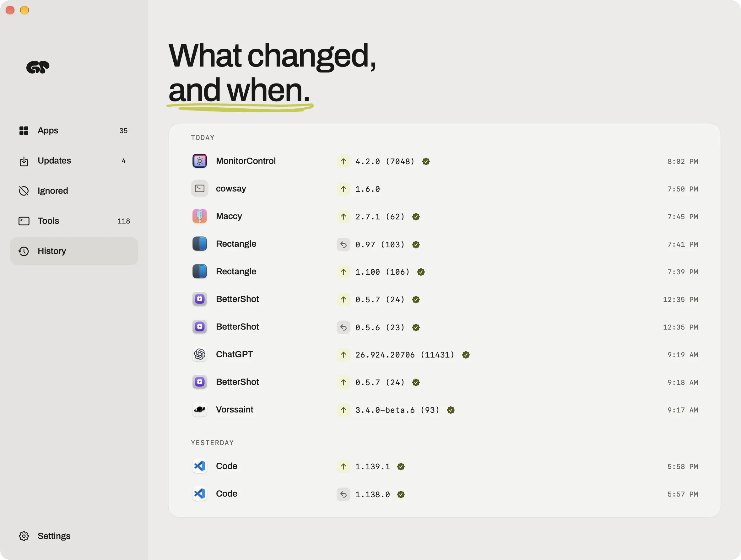
Task: Click the cowsay terminal icon
Action: [x=200, y=189]
